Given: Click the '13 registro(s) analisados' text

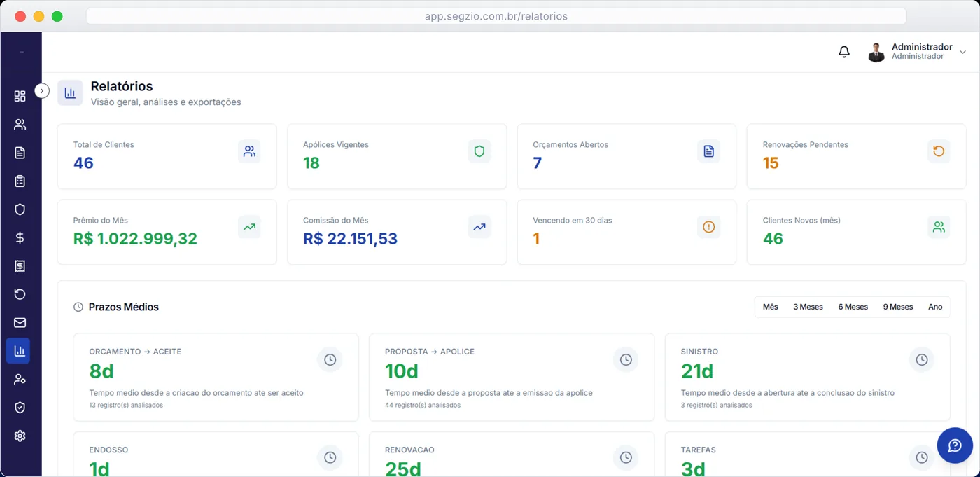Looking at the screenshot, I should tap(126, 405).
